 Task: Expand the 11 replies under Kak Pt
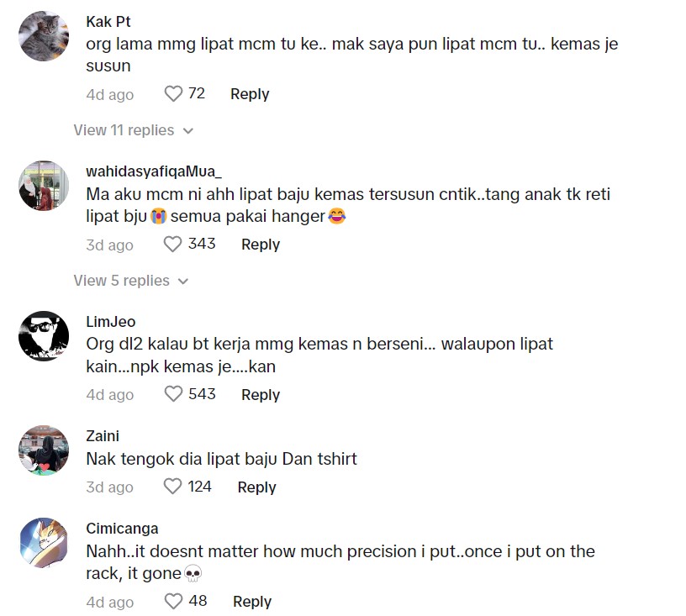click(x=133, y=130)
